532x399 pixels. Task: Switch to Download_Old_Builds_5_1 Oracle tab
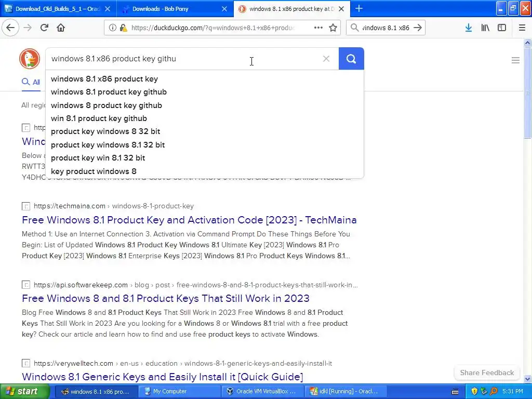click(x=58, y=9)
